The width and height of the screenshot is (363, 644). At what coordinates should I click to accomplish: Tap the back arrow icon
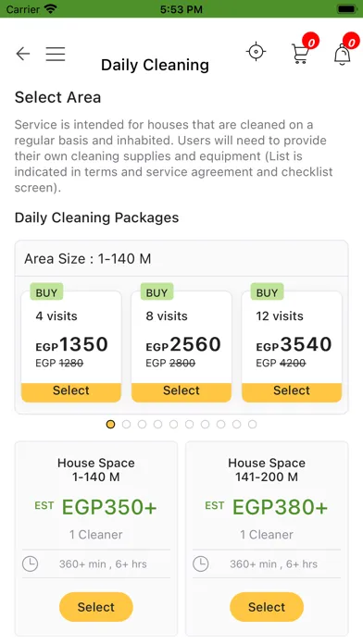(23, 54)
